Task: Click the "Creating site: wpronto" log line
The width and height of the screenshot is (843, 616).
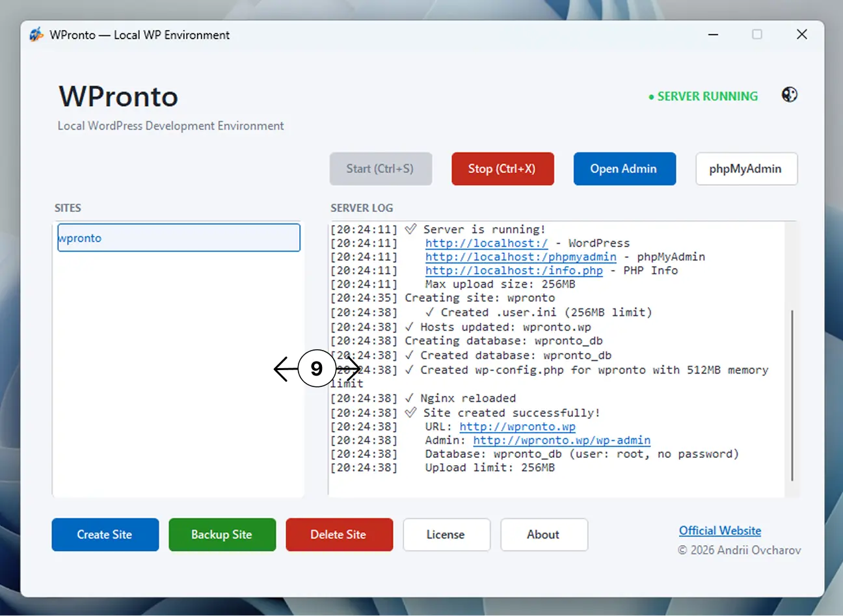Action: 443,298
